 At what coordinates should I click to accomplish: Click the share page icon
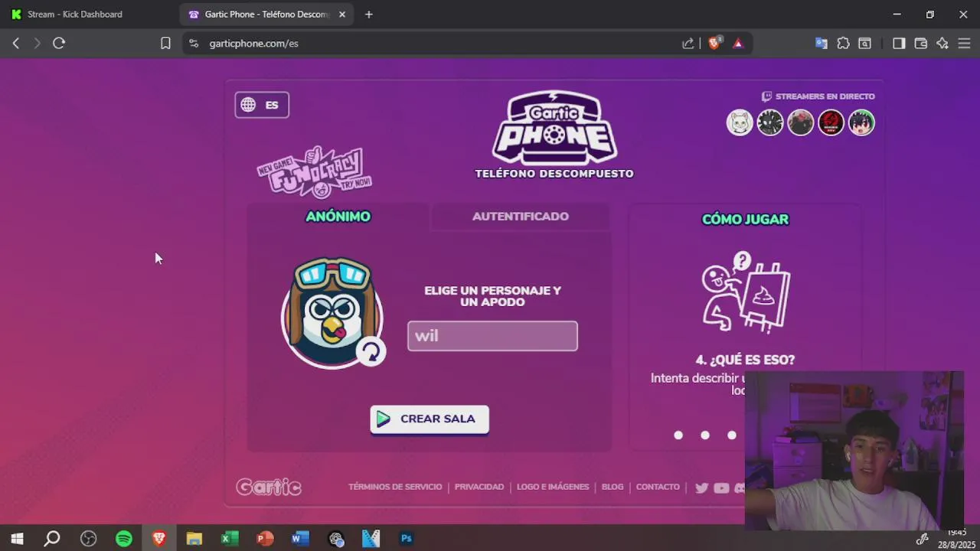tap(688, 44)
